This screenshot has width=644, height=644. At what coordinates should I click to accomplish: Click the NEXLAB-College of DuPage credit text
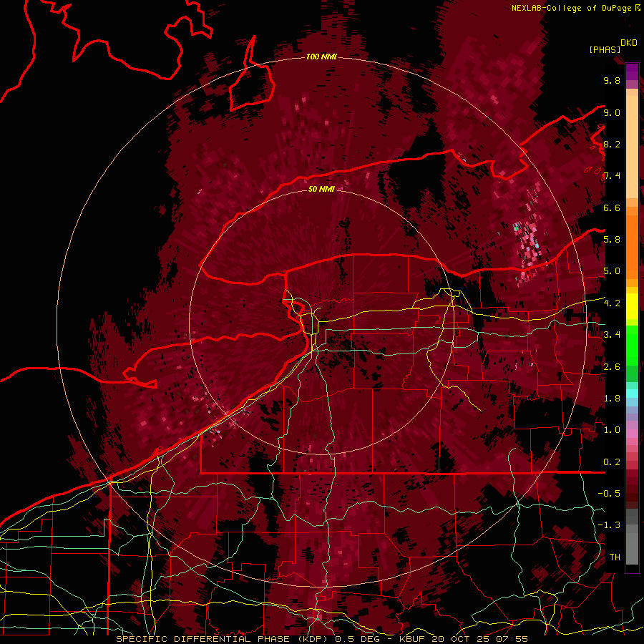point(572,8)
